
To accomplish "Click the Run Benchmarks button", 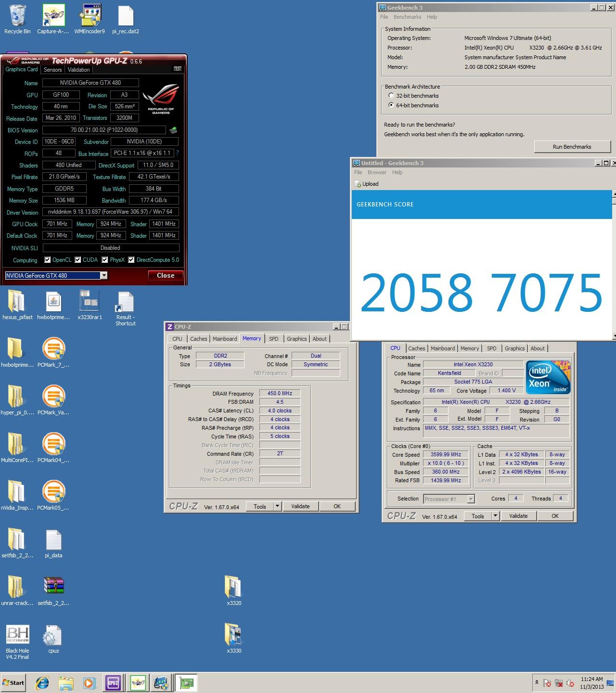I will [572, 147].
